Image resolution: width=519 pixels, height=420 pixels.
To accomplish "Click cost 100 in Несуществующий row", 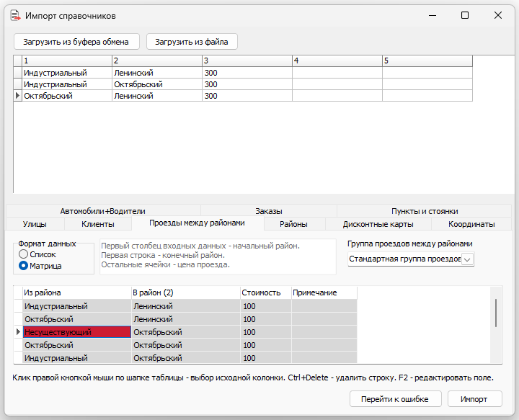I will coord(266,332).
